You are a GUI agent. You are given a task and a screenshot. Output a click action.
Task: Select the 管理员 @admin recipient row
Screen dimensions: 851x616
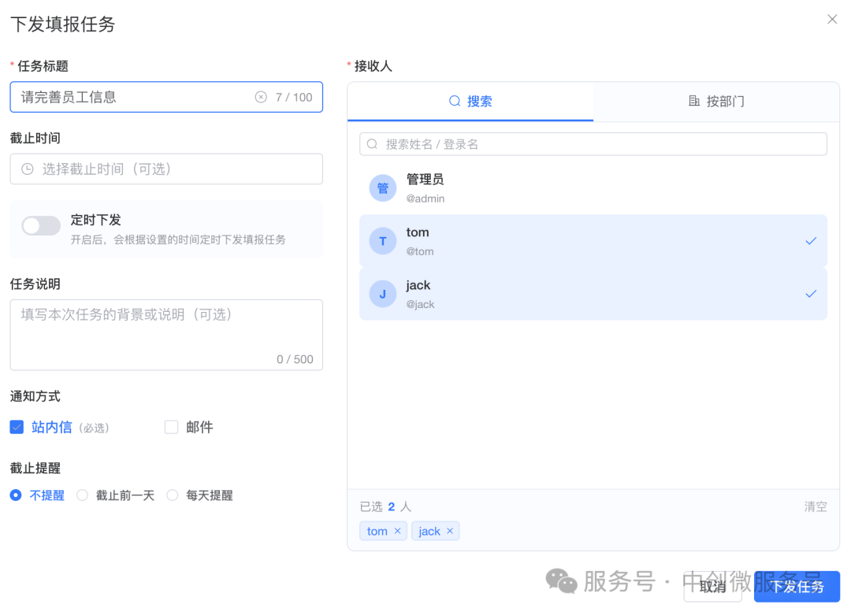(593, 188)
